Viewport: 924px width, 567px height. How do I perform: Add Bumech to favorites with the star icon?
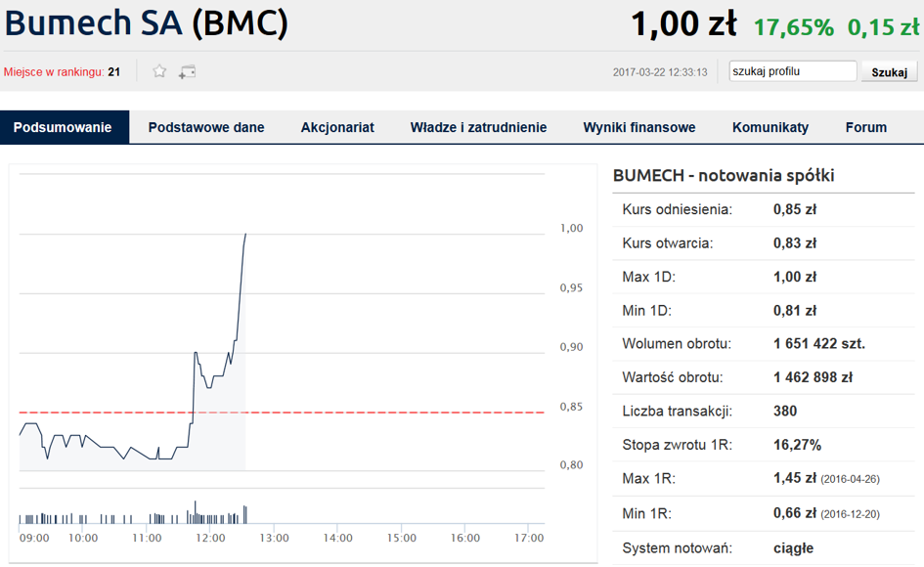[159, 71]
